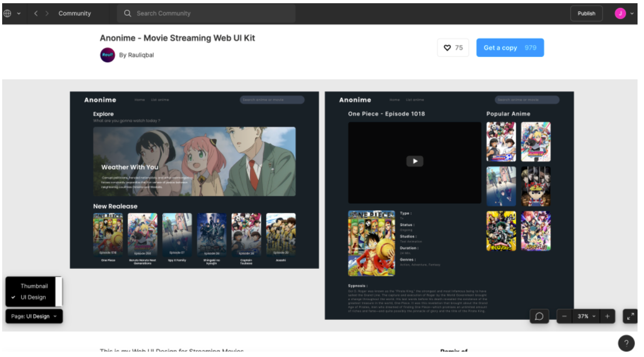This screenshot has height=357, width=644.
Task: Click the Publish button
Action: pos(586,13)
